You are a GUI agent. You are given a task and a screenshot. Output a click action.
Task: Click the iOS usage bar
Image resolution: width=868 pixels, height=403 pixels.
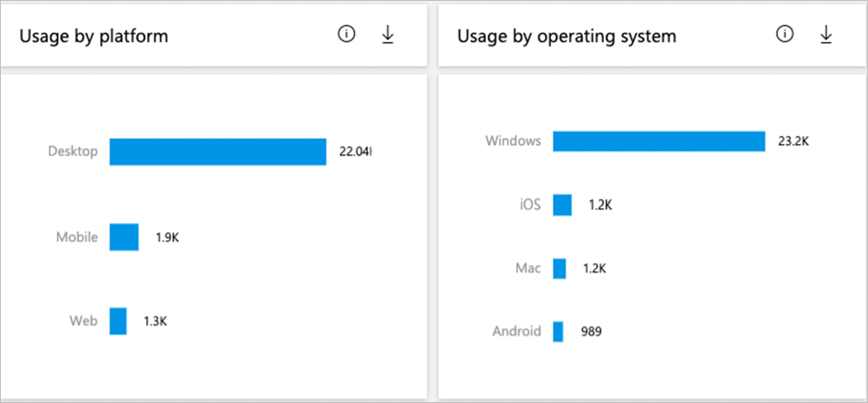(562, 206)
